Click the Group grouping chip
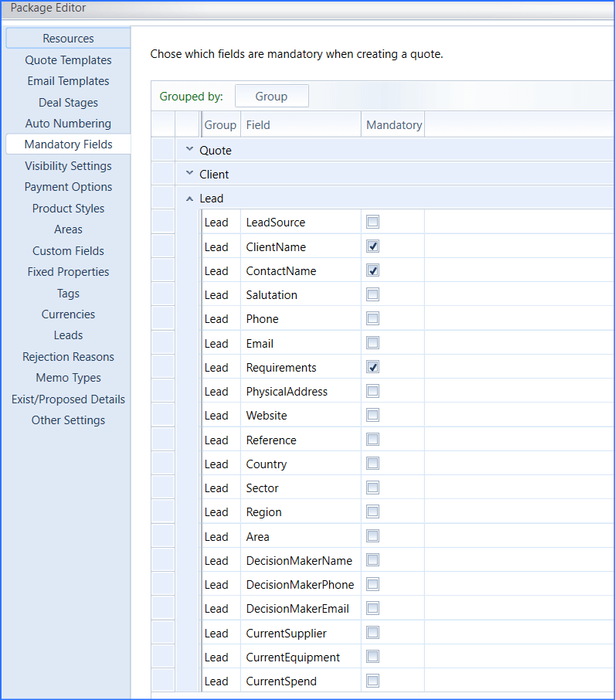 tap(271, 97)
